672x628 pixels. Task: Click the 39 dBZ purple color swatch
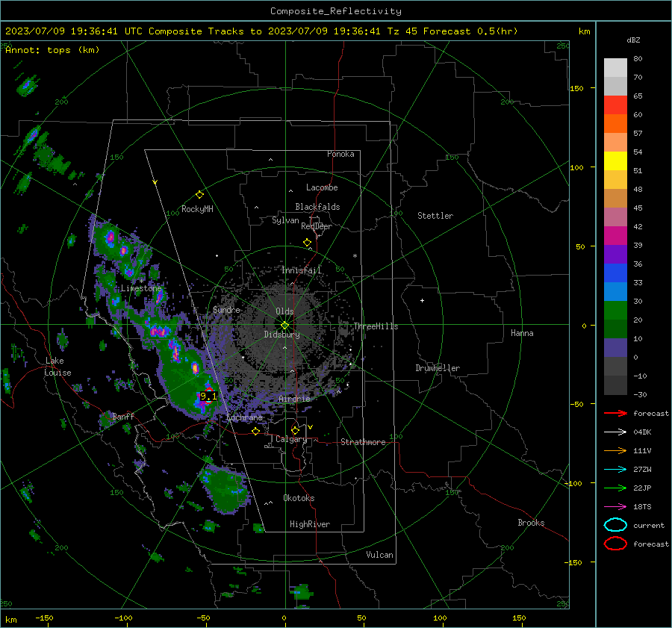tap(615, 254)
